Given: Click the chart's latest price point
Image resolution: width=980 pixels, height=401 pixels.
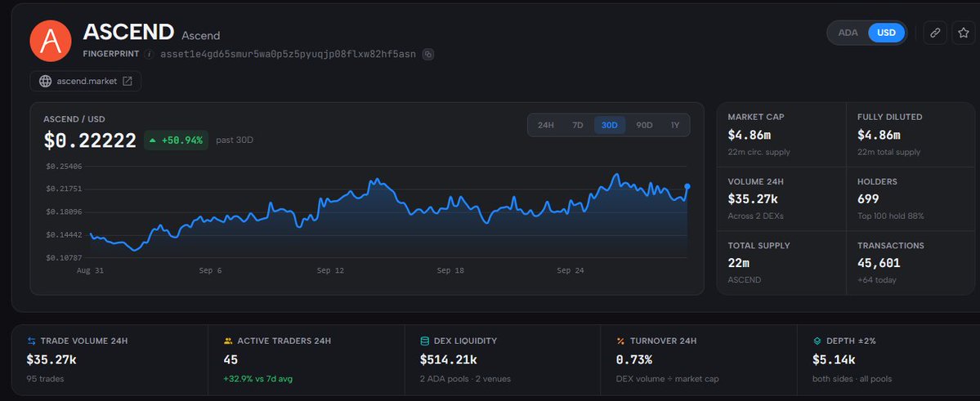Looking at the screenshot, I should [687, 186].
